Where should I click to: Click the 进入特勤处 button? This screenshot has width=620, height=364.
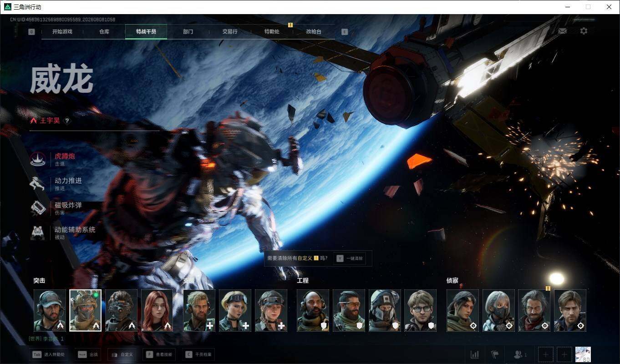click(x=49, y=354)
